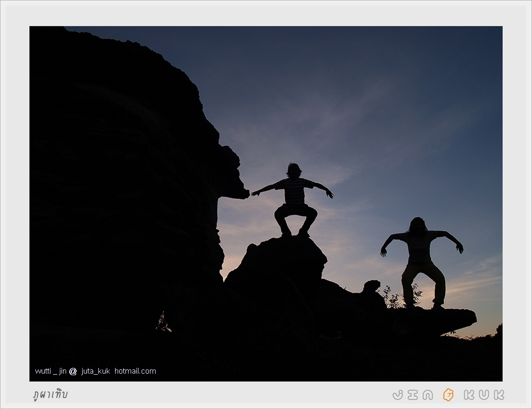Click the orange emblem in the logo
Image resolution: width=532 pixels, height=409 pixels.
point(448,395)
